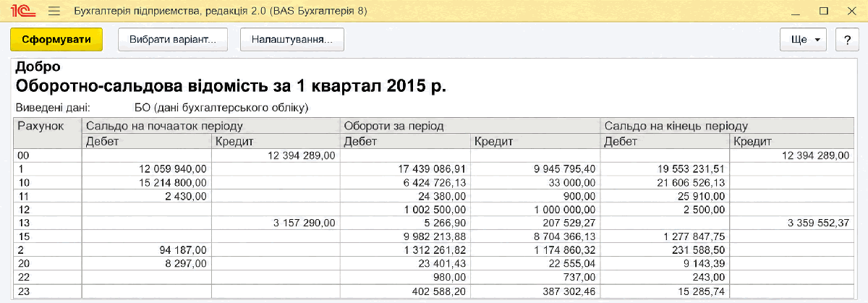Screen dimensions: 868x303
Task: Select the Сальдо на початок періоду header
Action: pyautogui.click(x=211, y=126)
